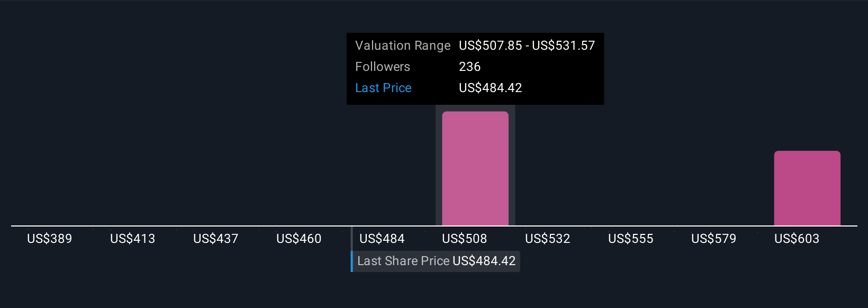Click the Last Share Price US$484.42 label
Viewport: 868px width, 308px height.
coord(436,261)
